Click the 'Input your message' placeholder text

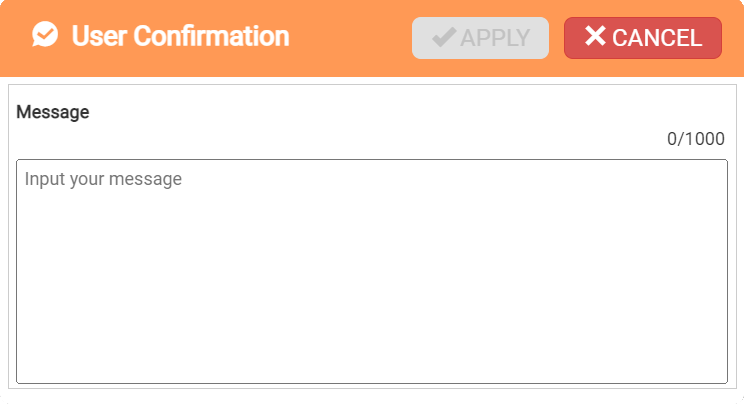click(x=103, y=180)
